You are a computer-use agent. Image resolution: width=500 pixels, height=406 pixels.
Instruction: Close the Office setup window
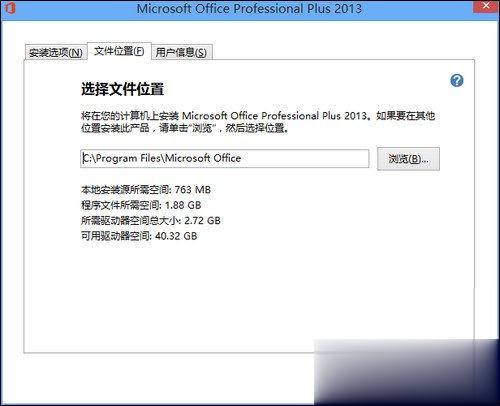(486, 6)
